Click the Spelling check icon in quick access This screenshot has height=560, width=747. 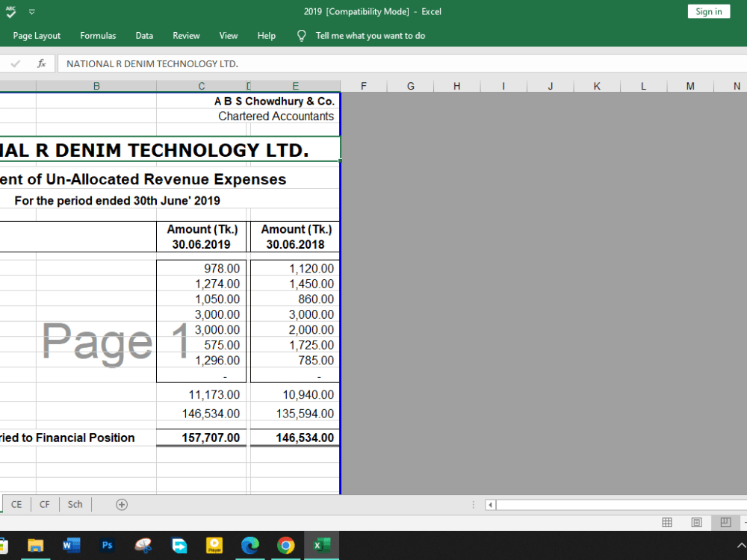tap(10, 12)
